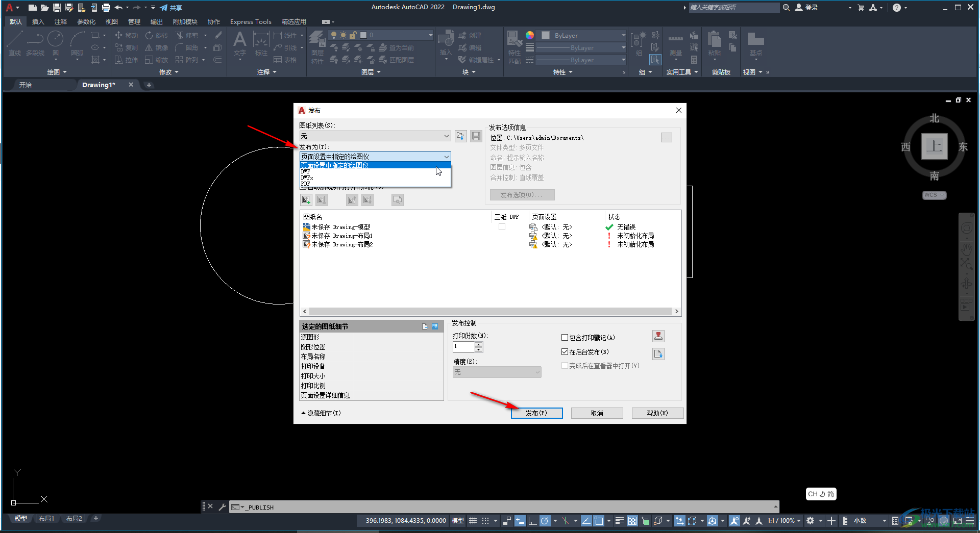Image resolution: width=980 pixels, height=533 pixels.
Task: Click the color wheel swatch in Properties panel
Action: tap(530, 35)
